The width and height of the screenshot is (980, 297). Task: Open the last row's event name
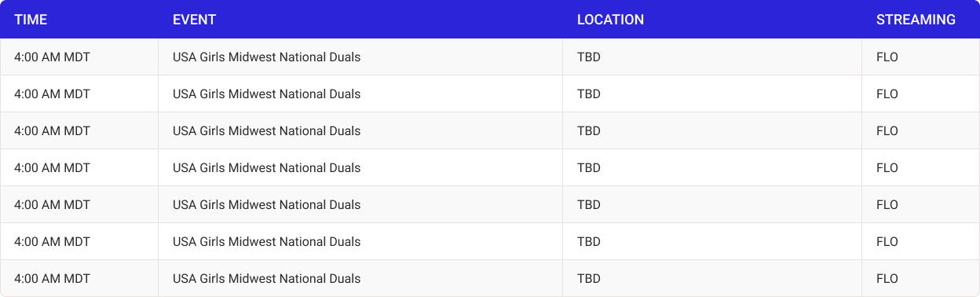pyautogui.click(x=267, y=279)
